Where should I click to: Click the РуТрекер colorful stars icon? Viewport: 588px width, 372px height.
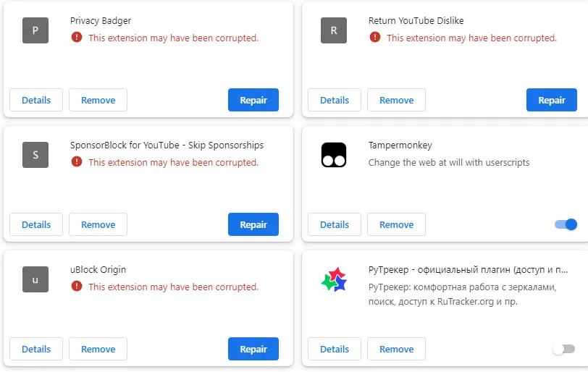coord(334,279)
